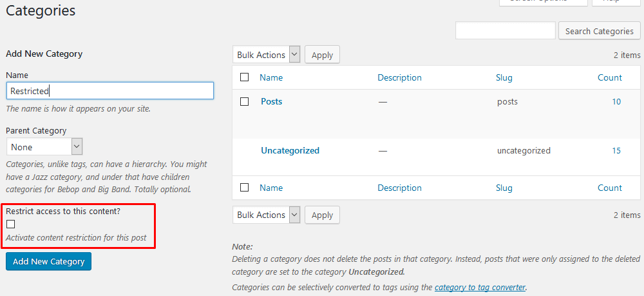
Task: Click the '2 items' text below the table
Action: [627, 215]
